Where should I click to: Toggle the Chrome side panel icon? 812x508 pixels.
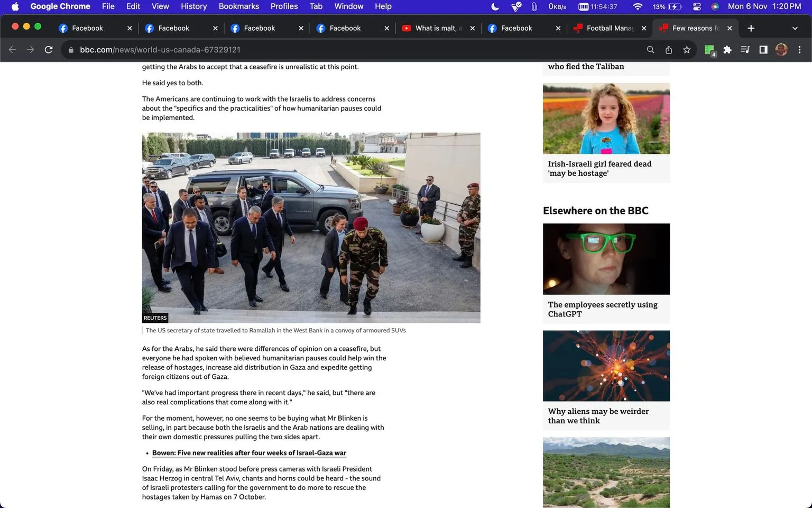(x=763, y=50)
